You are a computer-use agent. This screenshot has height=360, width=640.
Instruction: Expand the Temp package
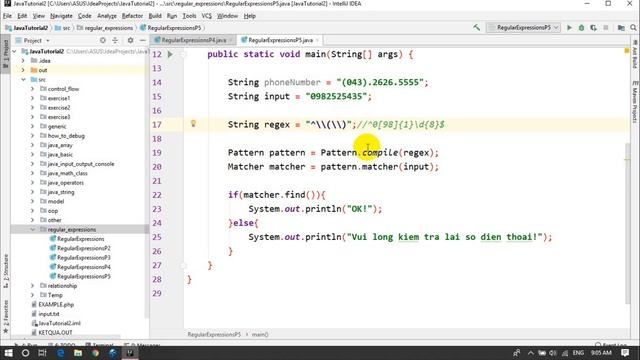click(x=32, y=296)
